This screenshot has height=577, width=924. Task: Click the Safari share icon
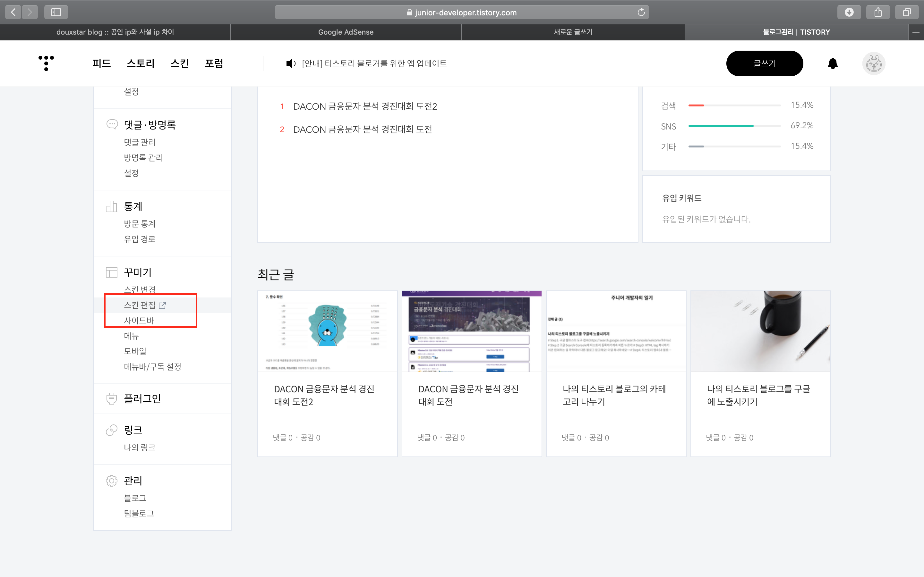pos(878,12)
